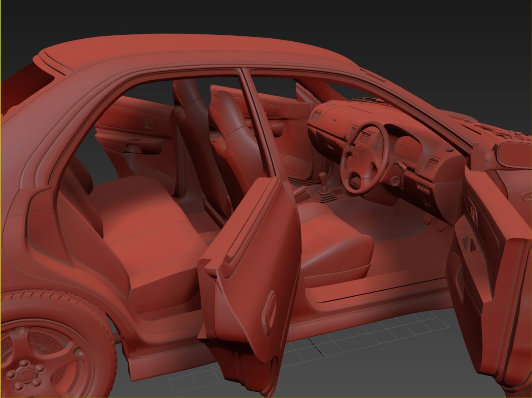Select the steering wheel in the viewport
The image size is (532, 398).
tap(364, 157)
